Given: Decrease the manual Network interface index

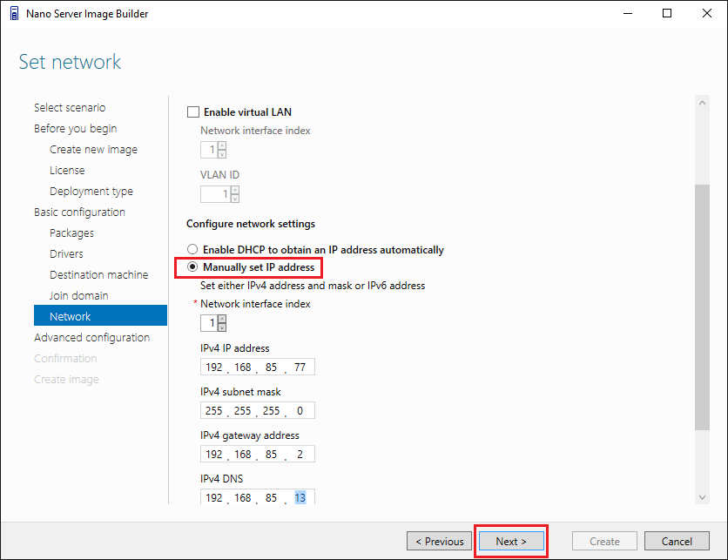Looking at the screenshot, I should coord(222,327).
